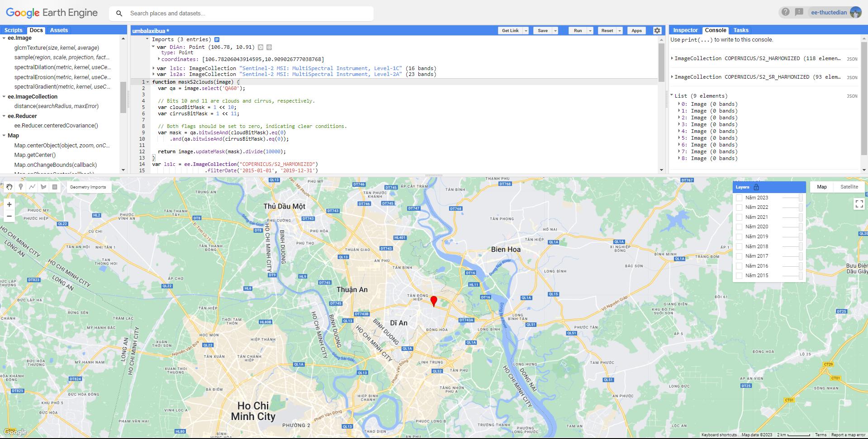Viewport: 868px width, 439px height.
Task: Click the Google Earth Engine logo
Action: (x=52, y=13)
